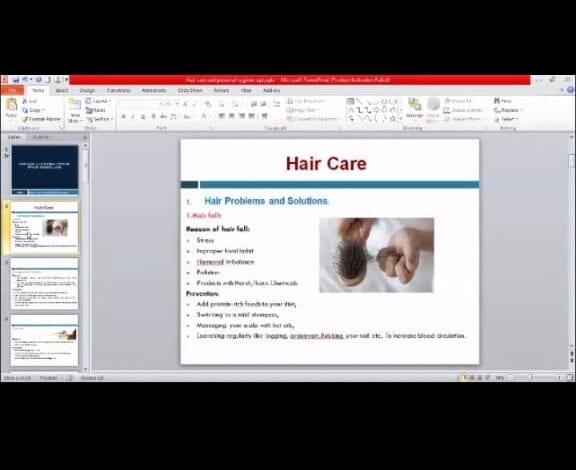Open the File tab

point(12,90)
